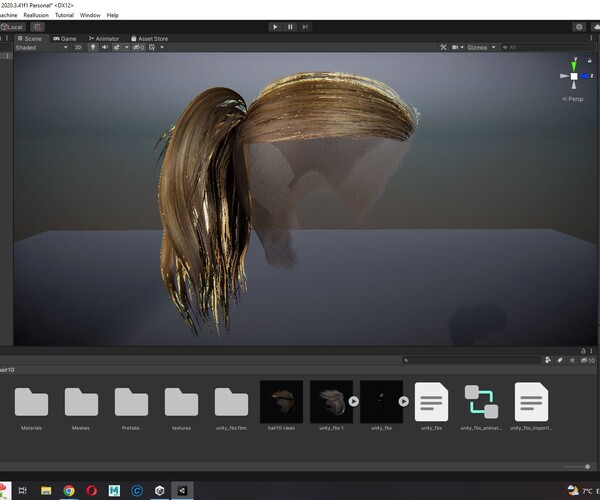Toggle scene audio speaker icon

pos(104,47)
